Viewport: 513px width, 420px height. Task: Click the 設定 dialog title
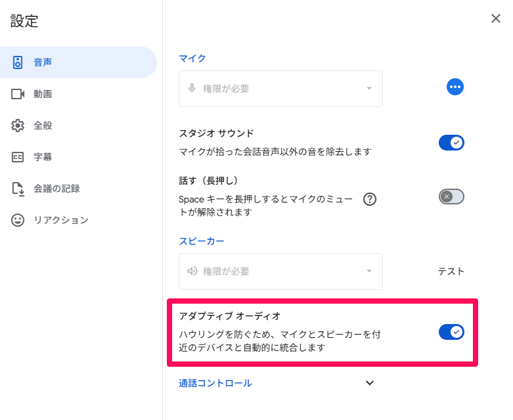coord(24,21)
